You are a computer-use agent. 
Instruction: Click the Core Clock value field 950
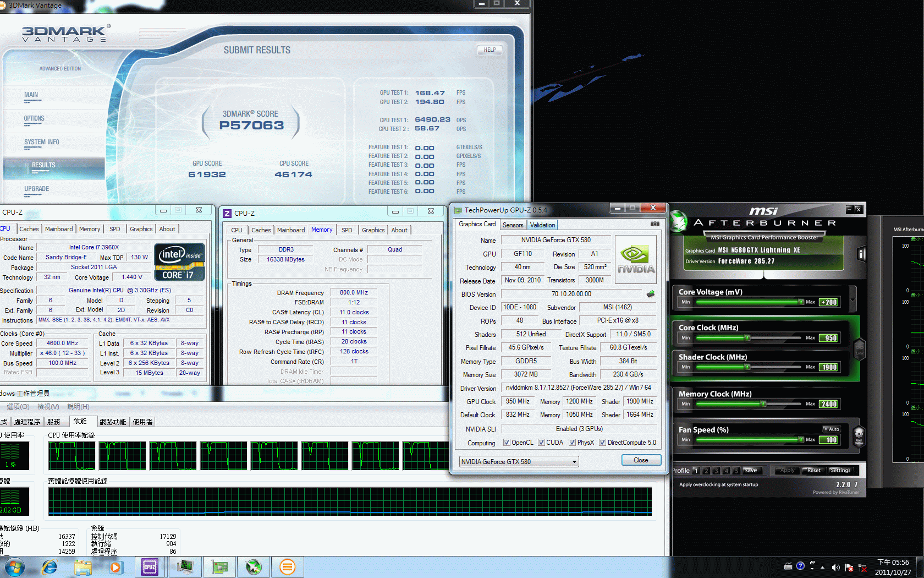click(x=829, y=338)
